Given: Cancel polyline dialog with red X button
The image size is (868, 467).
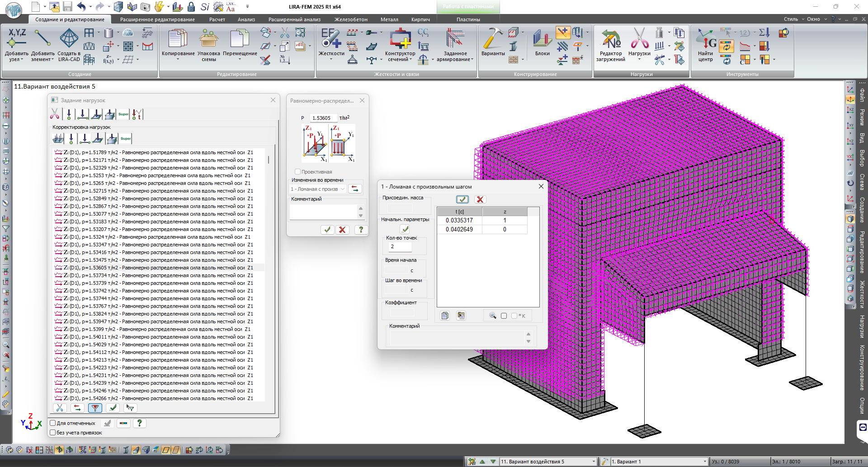Looking at the screenshot, I should coord(480,199).
